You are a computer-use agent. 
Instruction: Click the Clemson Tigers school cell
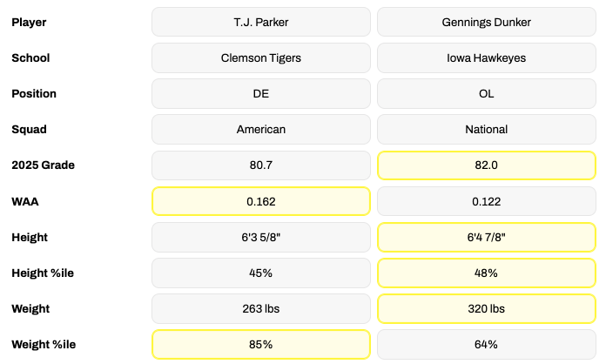pos(260,57)
